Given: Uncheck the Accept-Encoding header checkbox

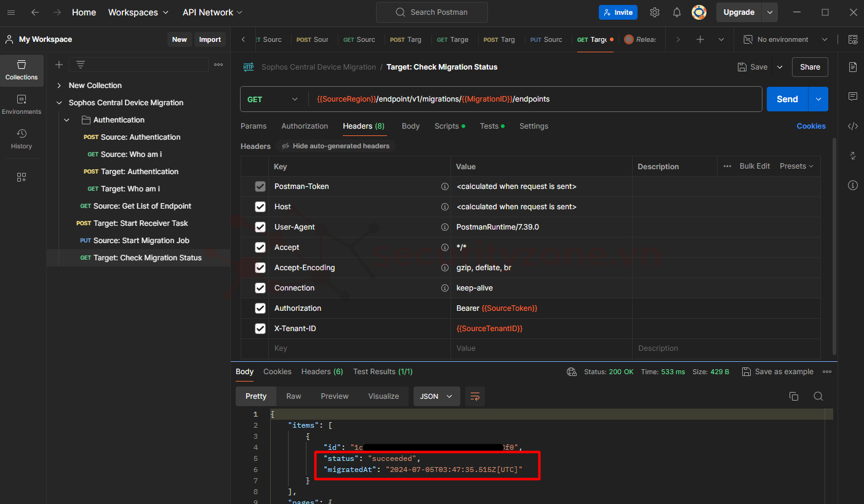Looking at the screenshot, I should pos(260,268).
